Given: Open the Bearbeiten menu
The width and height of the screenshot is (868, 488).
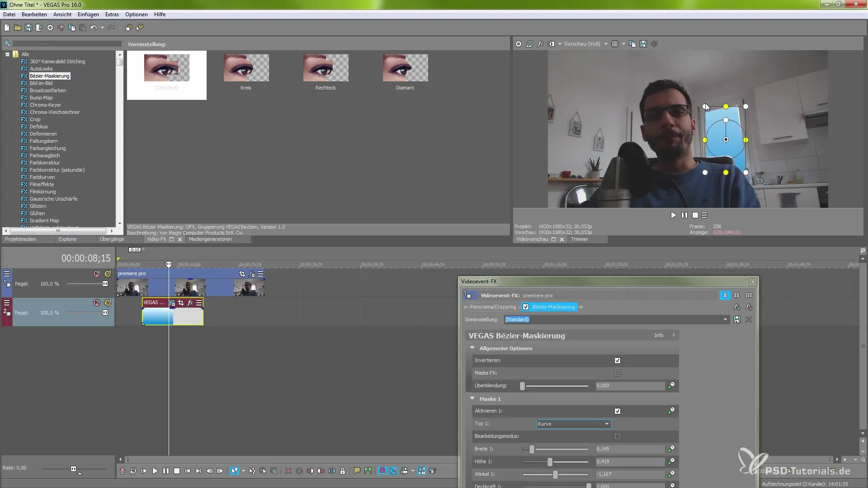Looking at the screenshot, I should 34,14.
